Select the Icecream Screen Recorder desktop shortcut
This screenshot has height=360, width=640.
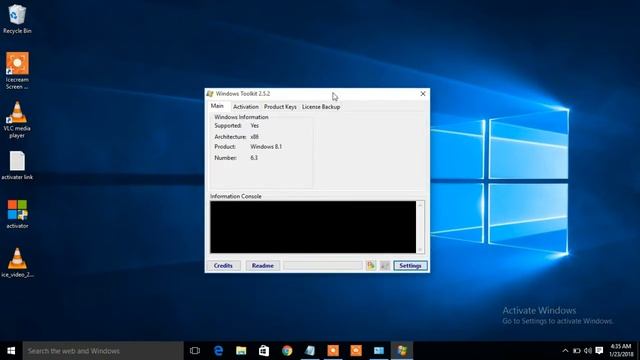[17, 71]
